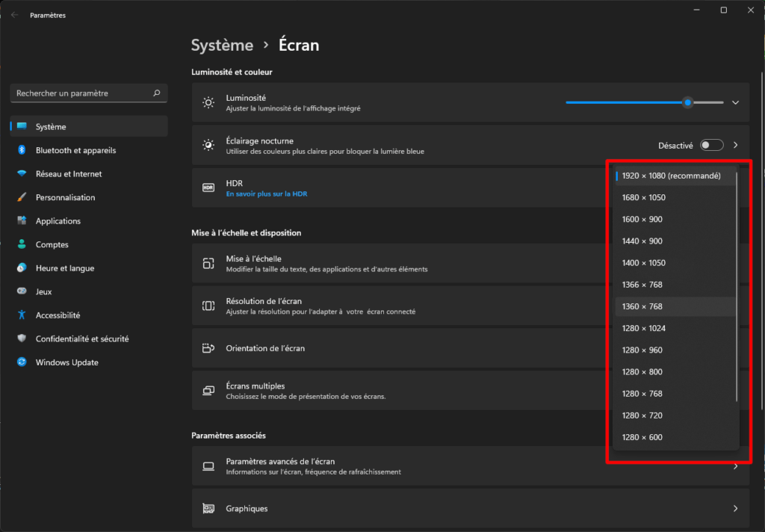Expand the Luminosité chevron

pos(735,103)
